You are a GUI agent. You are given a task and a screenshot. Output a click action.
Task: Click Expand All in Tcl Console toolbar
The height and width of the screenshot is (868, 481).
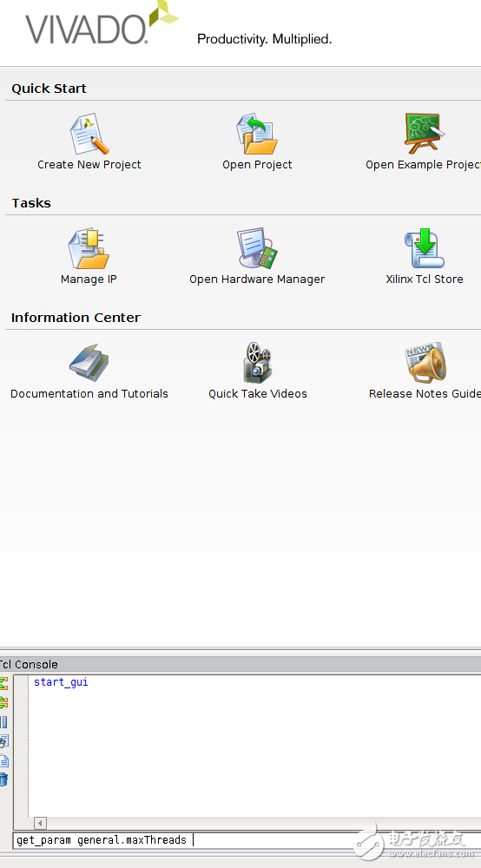pos(3,703)
